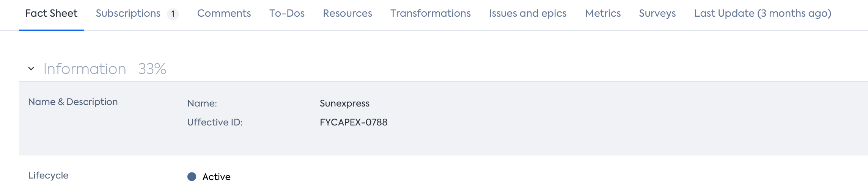Switch to the Metrics tab
Image resolution: width=868 pixels, height=188 pixels.
click(x=603, y=13)
